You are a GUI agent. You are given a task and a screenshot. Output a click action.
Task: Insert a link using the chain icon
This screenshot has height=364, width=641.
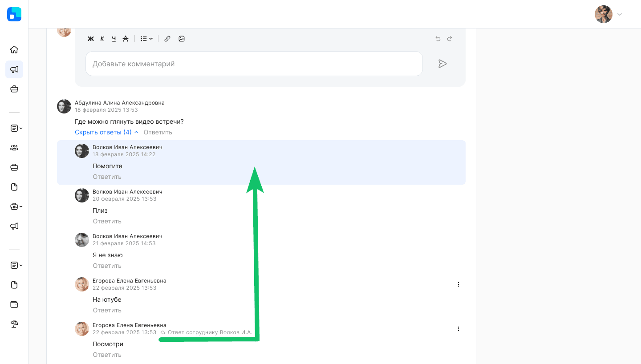(167, 39)
